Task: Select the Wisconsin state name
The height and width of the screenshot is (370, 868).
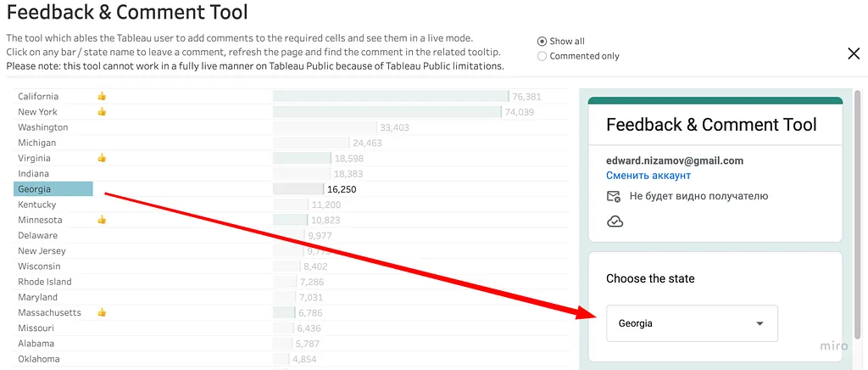Action: (x=39, y=266)
